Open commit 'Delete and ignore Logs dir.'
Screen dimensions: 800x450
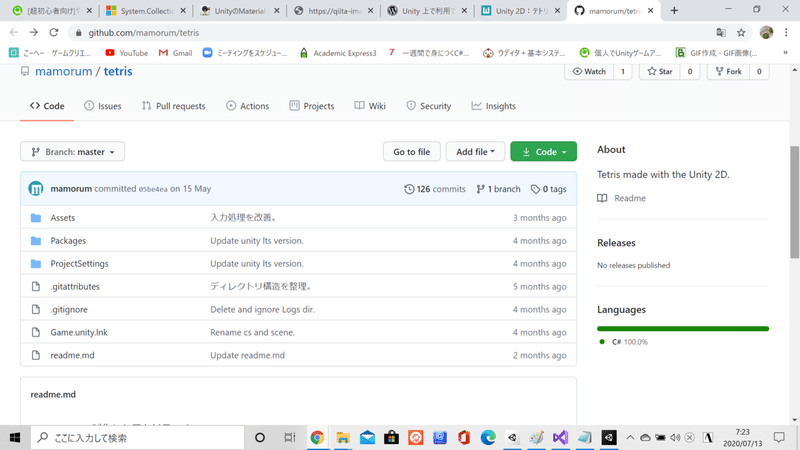(262, 310)
